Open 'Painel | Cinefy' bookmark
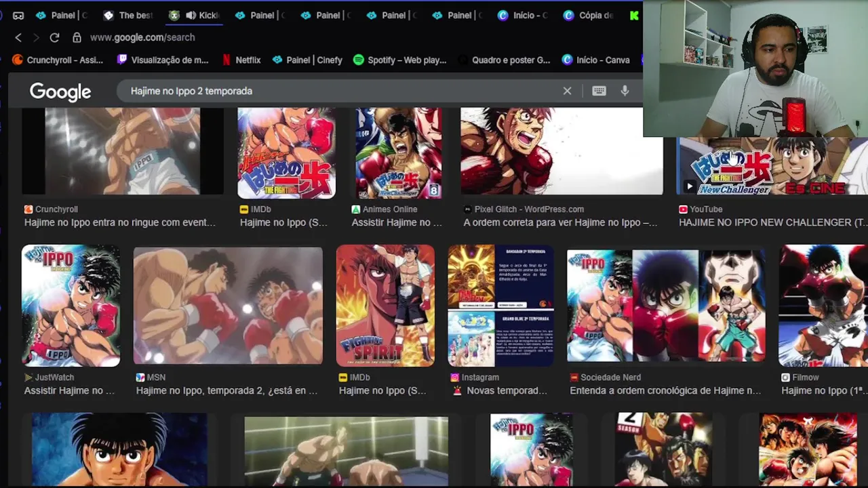The width and height of the screenshot is (868, 488). pyautogui.click(x=307, y=60)
